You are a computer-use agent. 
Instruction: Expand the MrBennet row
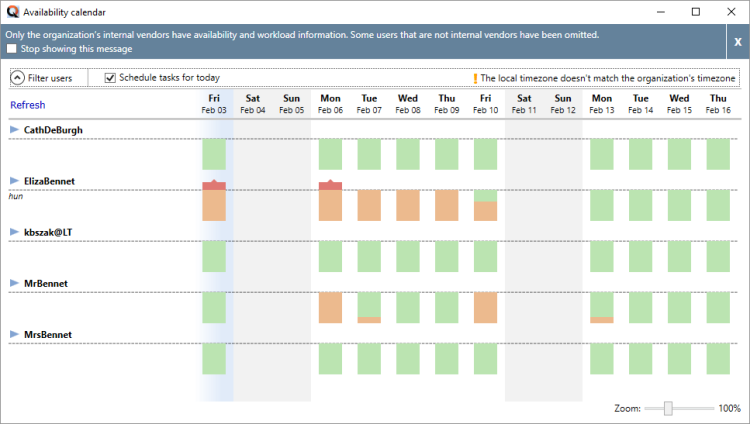(14, 283)
